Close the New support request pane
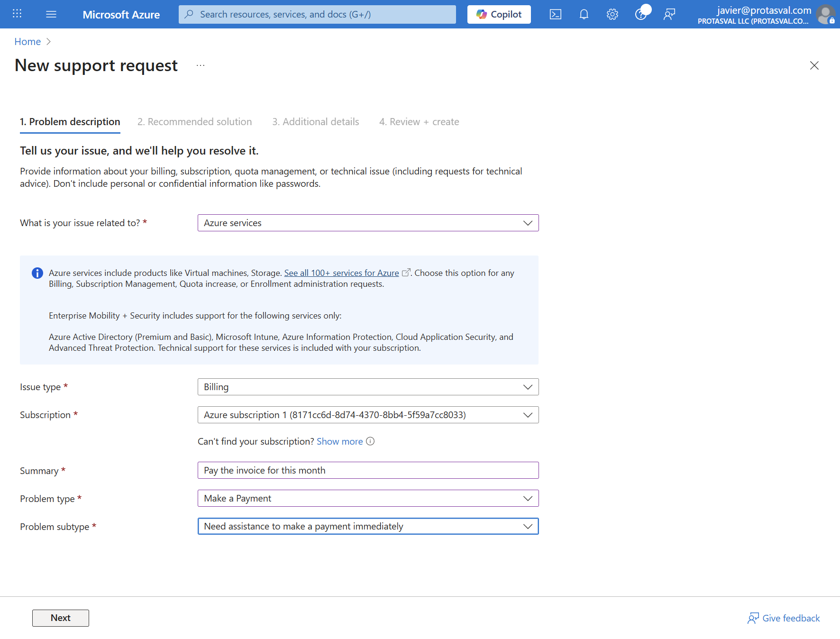This screenshot has width=840, height=639. tap(814, 65)
